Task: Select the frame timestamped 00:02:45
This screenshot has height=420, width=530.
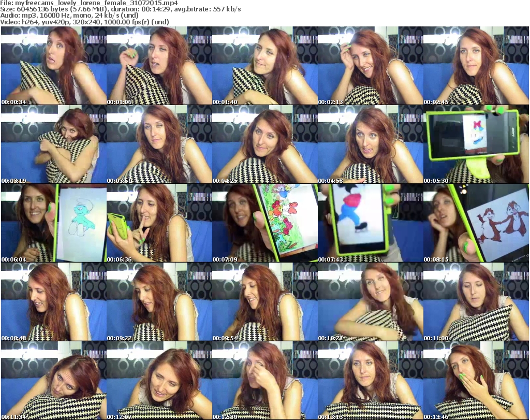Action: (x=476, y=66)
